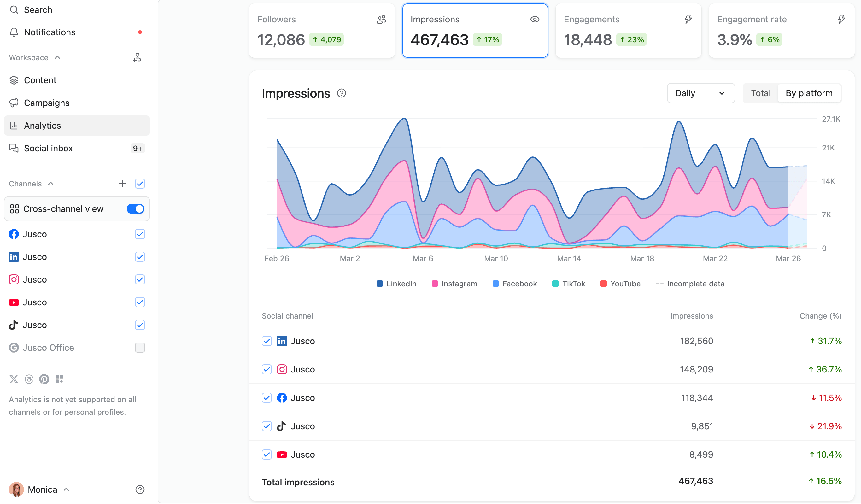Click the Search field in sidebar
This screenshot has width=861, height=504.
pos(38,9)
